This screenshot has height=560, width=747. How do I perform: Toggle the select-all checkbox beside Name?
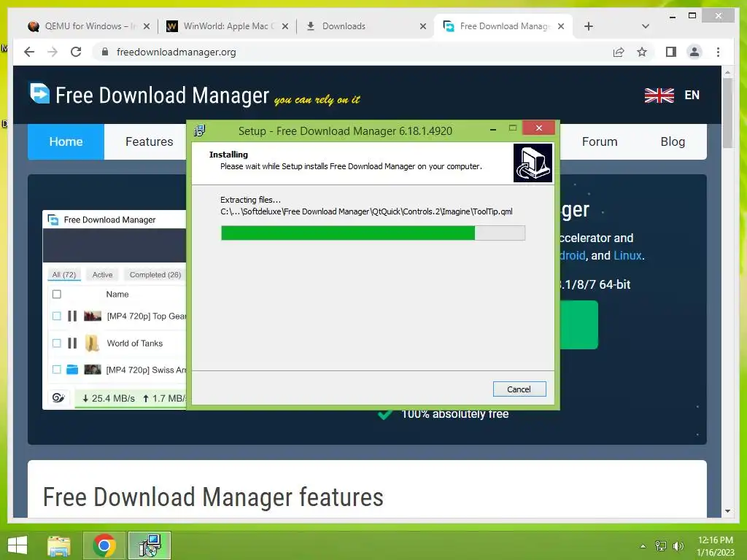tap(57, 295)
